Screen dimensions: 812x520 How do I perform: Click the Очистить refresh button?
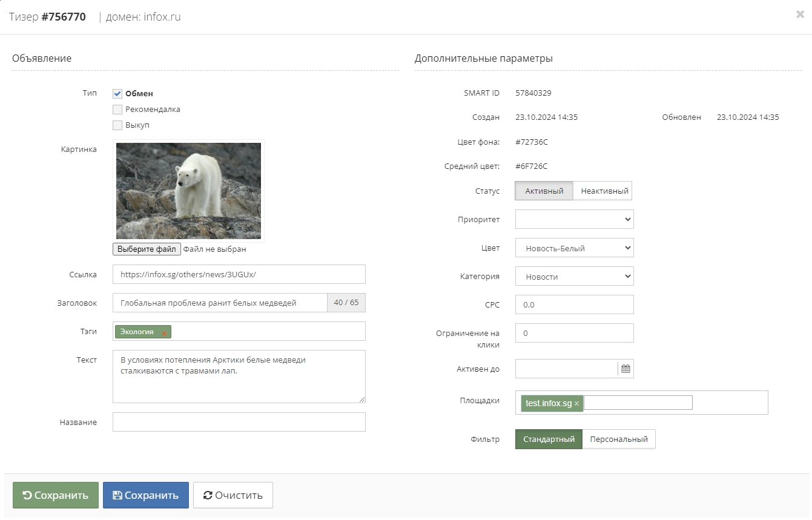[x=233, y=495]
